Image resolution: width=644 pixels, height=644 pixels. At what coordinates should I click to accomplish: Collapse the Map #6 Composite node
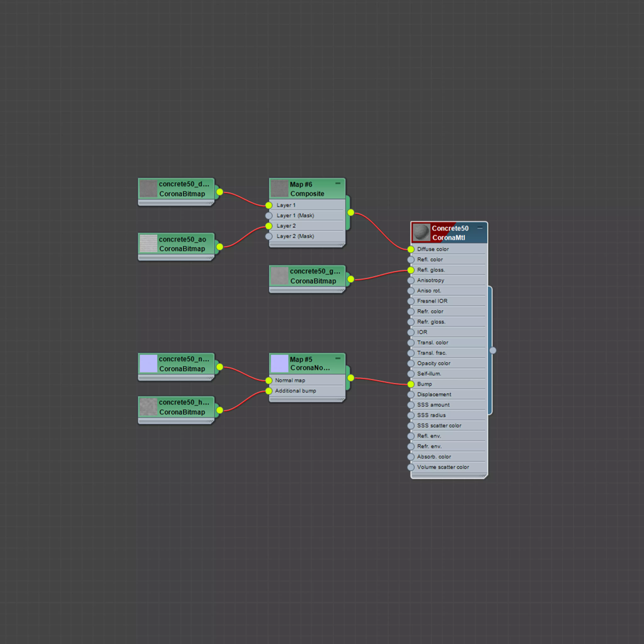[338, 183]
